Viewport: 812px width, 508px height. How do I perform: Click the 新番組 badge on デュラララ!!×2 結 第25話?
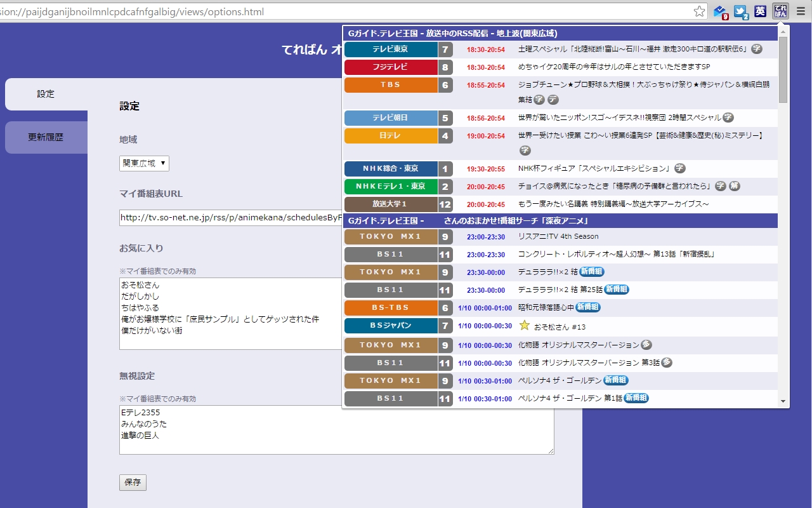(616, 290)
